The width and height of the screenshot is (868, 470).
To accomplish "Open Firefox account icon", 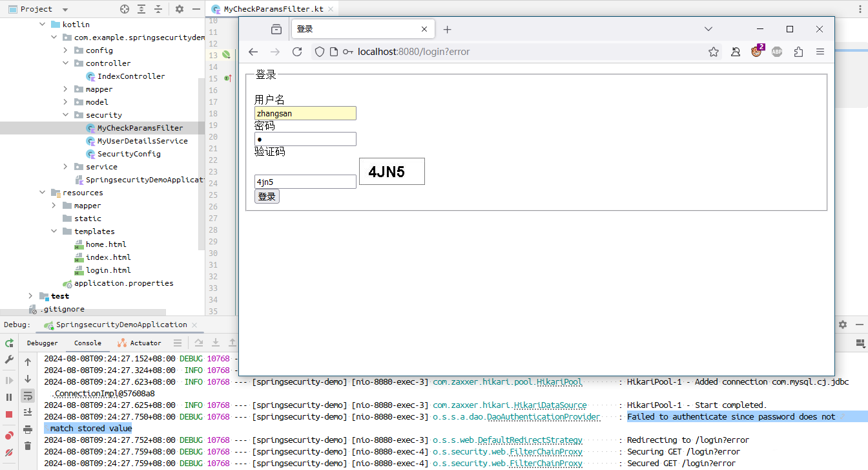I will 735,52.
